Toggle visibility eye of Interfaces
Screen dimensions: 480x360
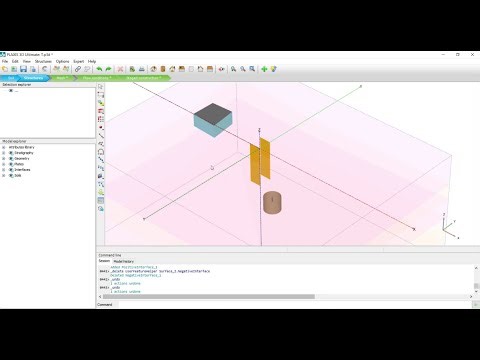tap(11, 170)
